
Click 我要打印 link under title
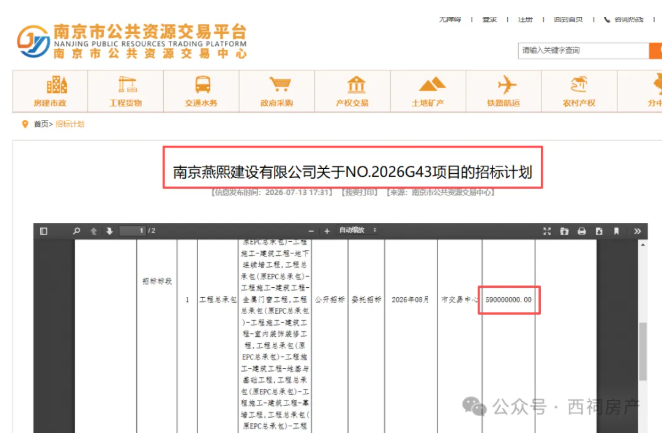click(x=360, y=192)
